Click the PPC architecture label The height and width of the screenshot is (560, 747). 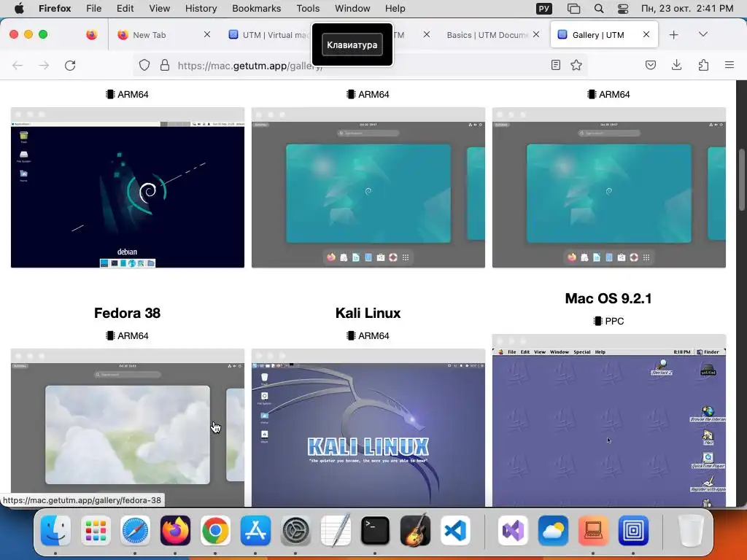click(609, 321)
